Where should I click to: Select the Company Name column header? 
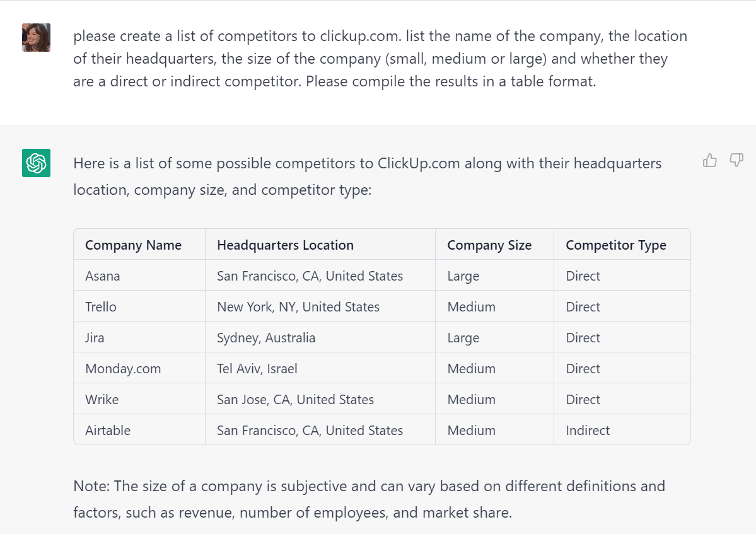coord(132,245)
